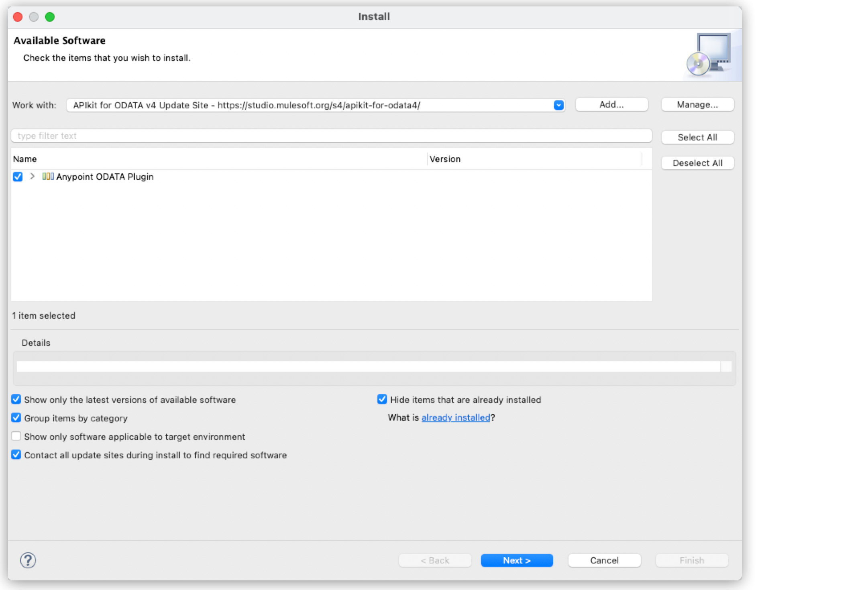868x590 pixels.
Task: Proceed with Next
Action: point(517,560)
